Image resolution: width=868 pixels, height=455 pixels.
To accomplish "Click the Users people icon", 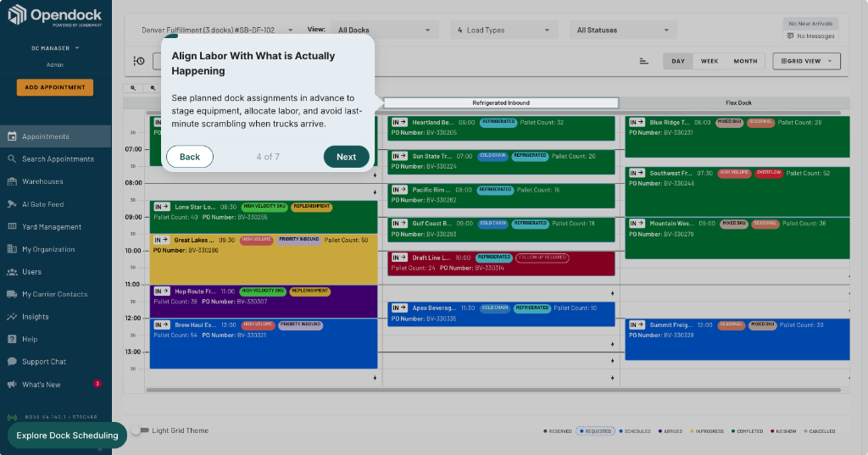I will pos(12,272).
